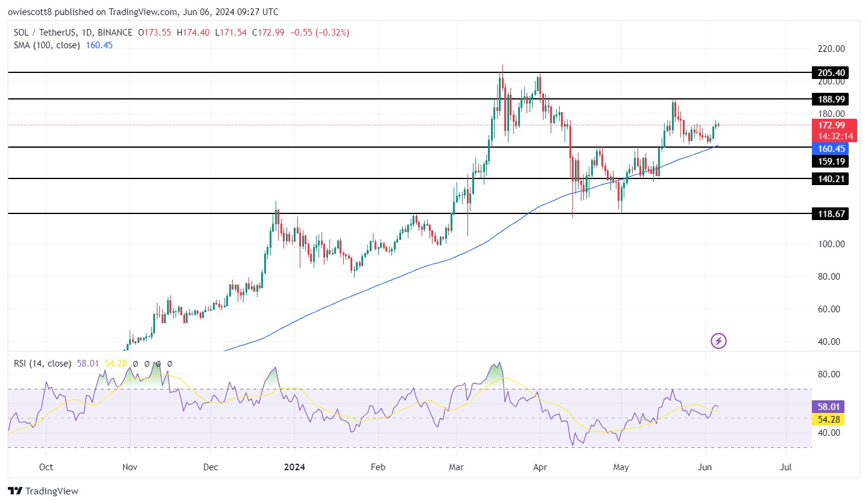Click the 205.40 horizontal line price label

[831, 72]
